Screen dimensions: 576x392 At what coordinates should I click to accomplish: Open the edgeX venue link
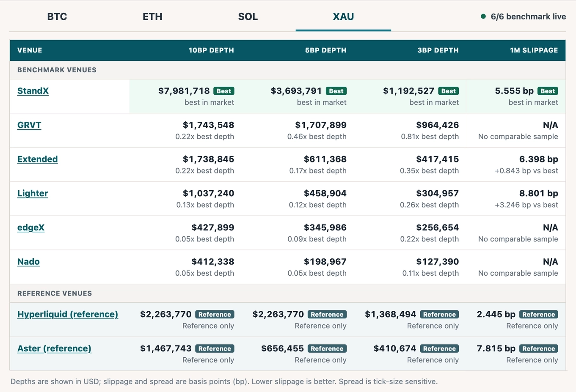(31, 228)
